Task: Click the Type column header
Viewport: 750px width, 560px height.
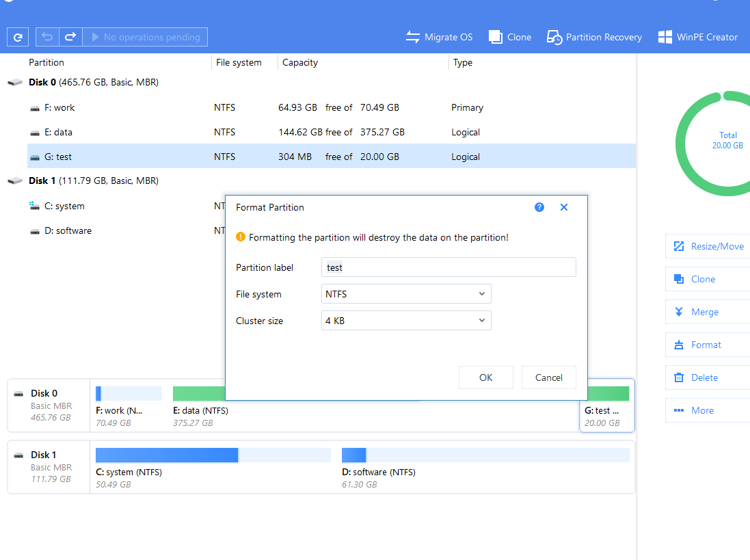Action: [463, 62]
